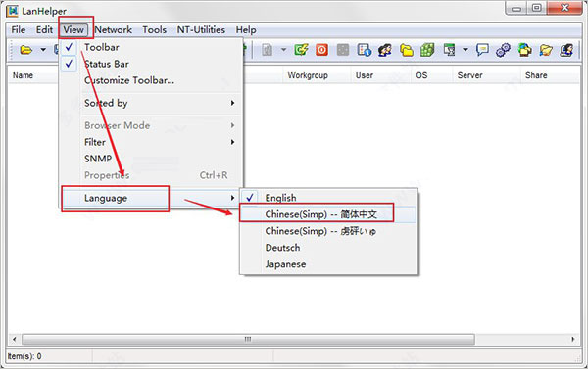The image size is (588, 369).
Task: Expand the Filter submenu arrow
Action: coord(232,142)
